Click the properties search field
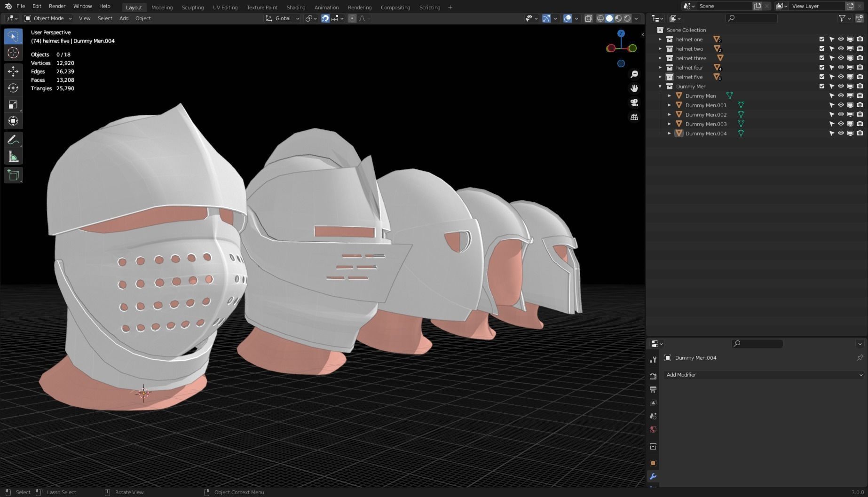 757,344
